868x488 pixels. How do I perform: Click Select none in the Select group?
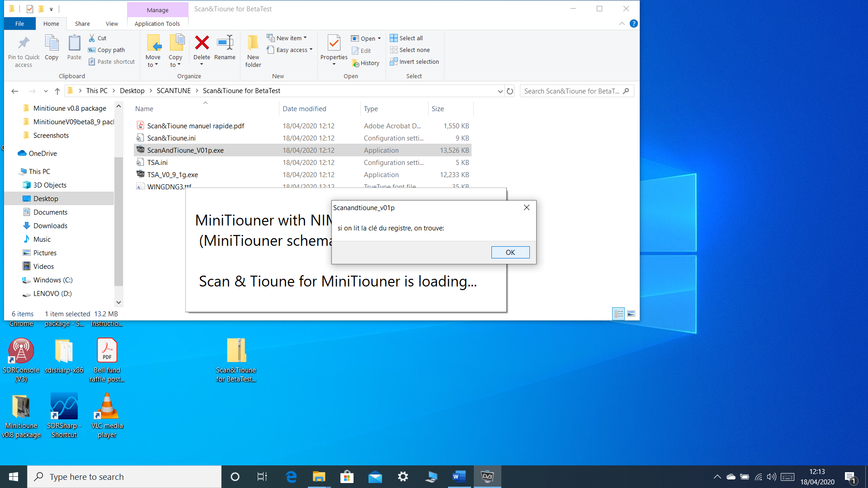410,50
